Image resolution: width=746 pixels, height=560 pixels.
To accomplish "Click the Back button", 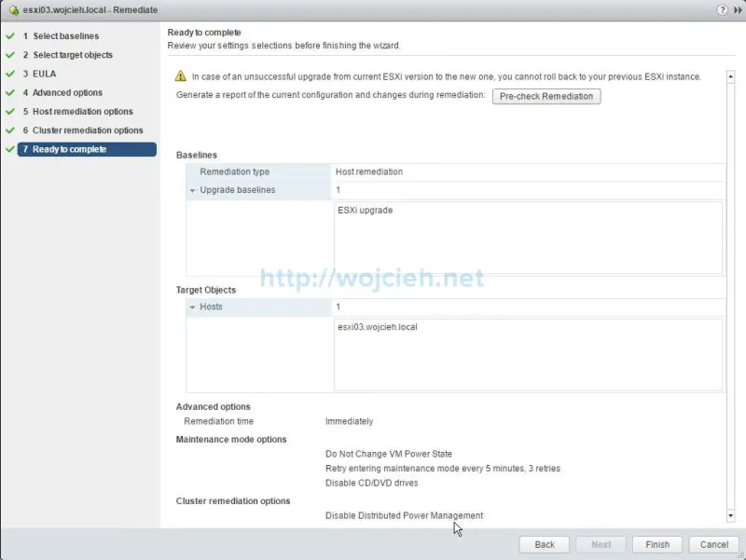I will point(544,544).
